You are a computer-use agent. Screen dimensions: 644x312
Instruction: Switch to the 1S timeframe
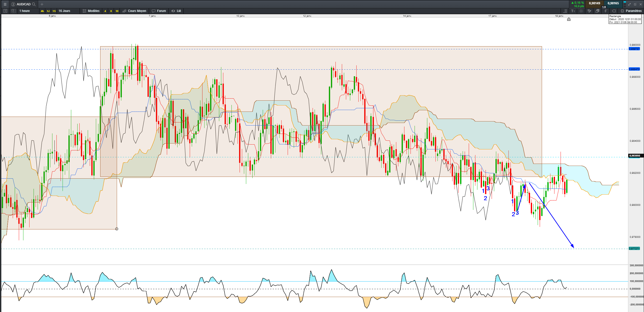[54, 11]
